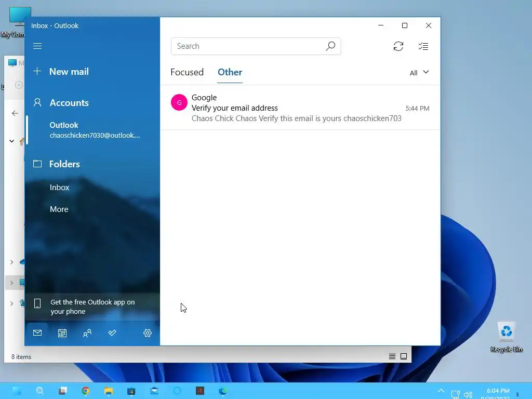This screenshot has width=532, height=399.
Task: Switch to details view in File Explorer
Action: click(x=392, y=356)
